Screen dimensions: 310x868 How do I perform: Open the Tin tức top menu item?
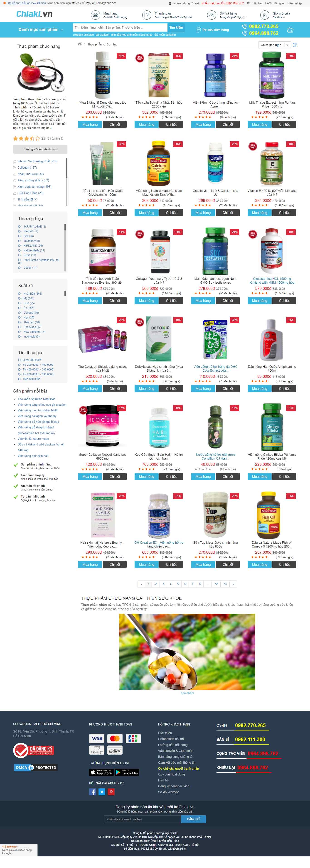(x=258, y=3)
